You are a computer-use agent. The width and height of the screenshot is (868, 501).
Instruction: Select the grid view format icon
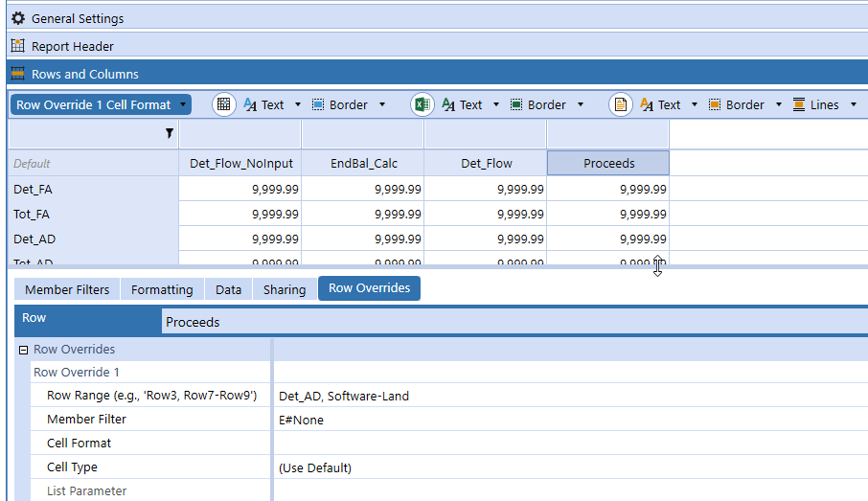coord(223,105)
